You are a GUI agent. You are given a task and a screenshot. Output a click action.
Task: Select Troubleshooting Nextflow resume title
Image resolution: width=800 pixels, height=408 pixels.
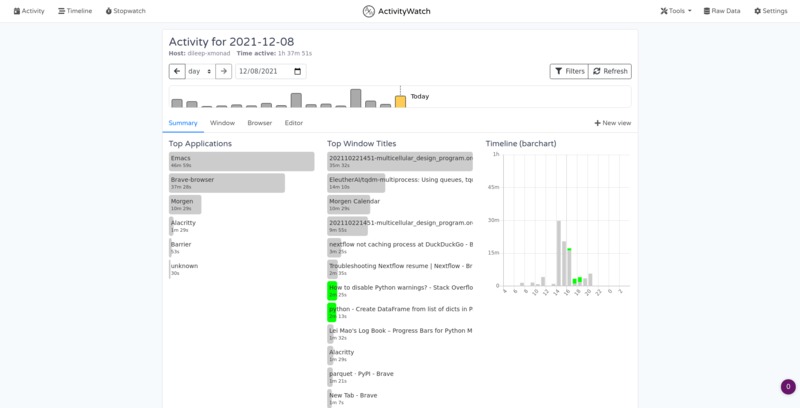tap(400, 269)
